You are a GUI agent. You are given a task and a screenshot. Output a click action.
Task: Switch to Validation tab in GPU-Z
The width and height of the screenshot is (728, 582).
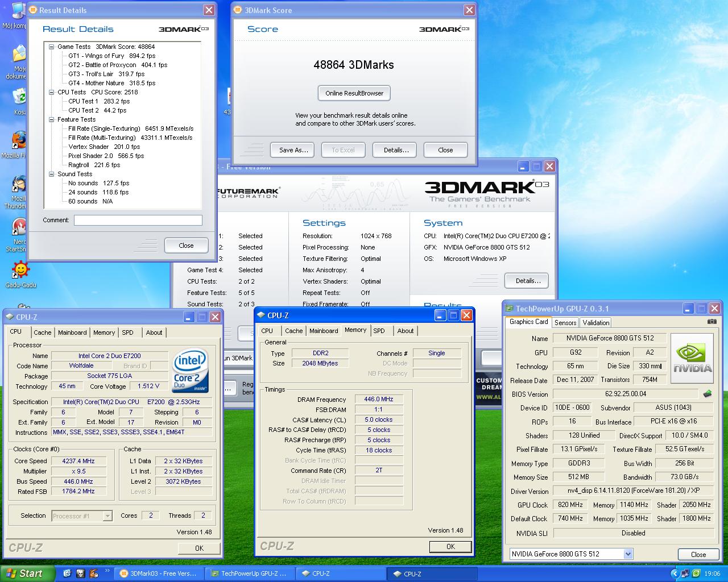[x=596, y=322]
